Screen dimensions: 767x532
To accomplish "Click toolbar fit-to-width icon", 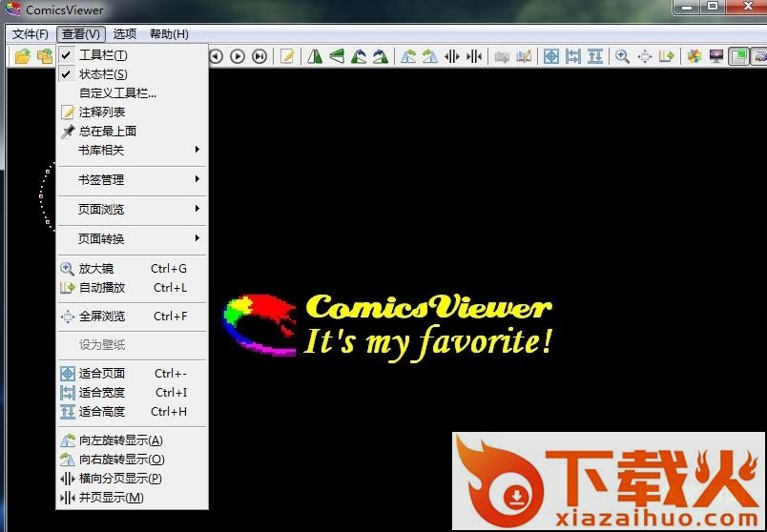I will click(x=572, y=56).
